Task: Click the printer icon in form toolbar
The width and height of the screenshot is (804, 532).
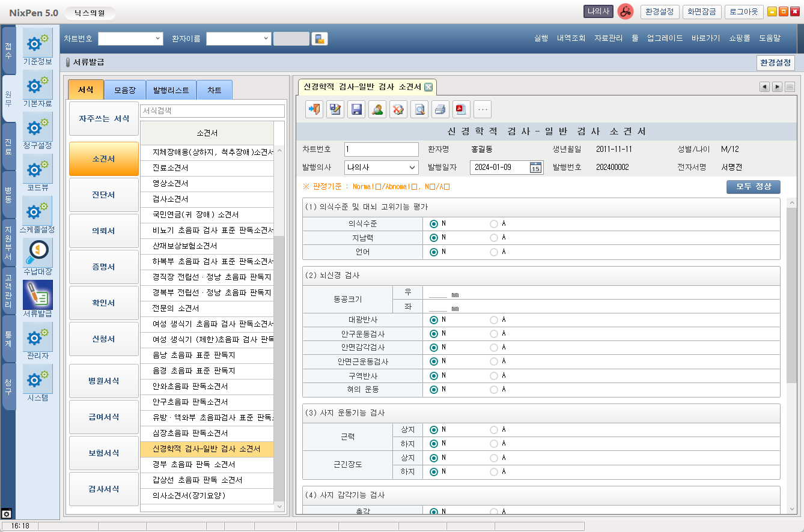Action: 440,109
